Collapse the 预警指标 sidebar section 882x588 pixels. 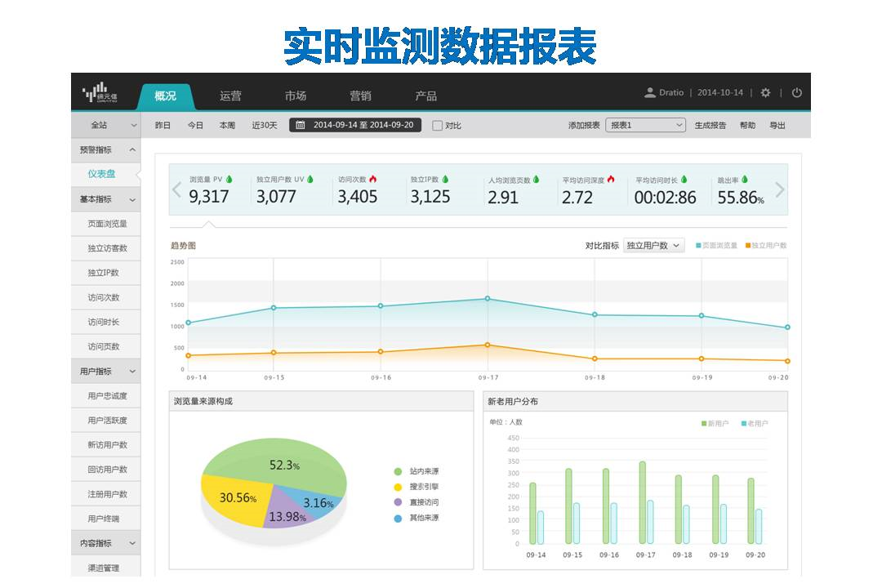click(105, 149)
